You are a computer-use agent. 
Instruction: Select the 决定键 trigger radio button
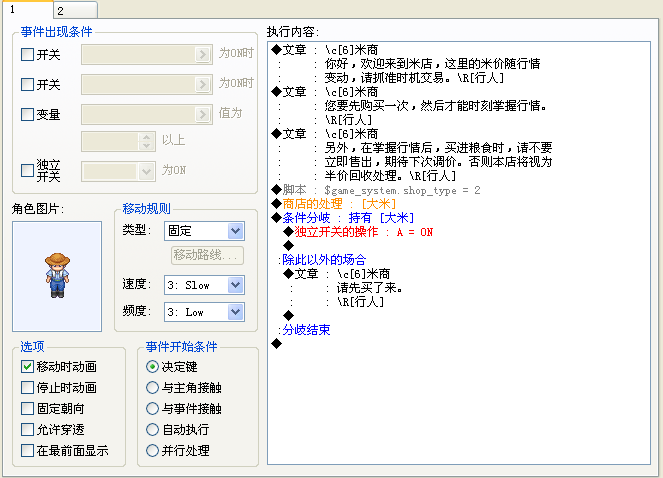152,366
